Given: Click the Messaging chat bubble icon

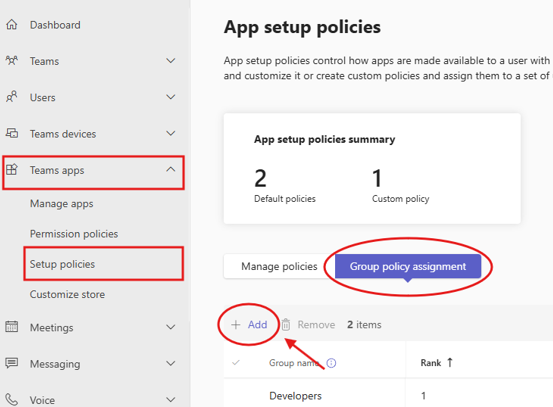Looking at the screenshot, I should coord(12,363).
